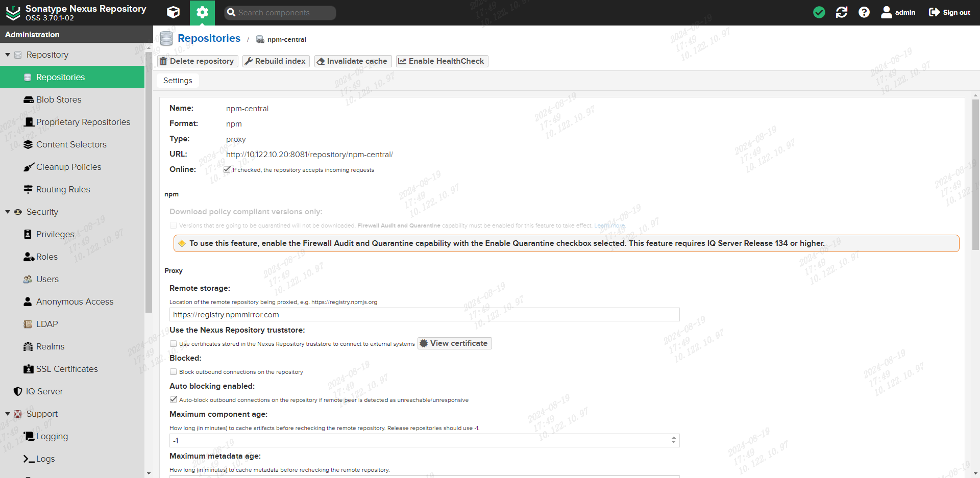Select Repositories in the sidebar

(72, 77)
